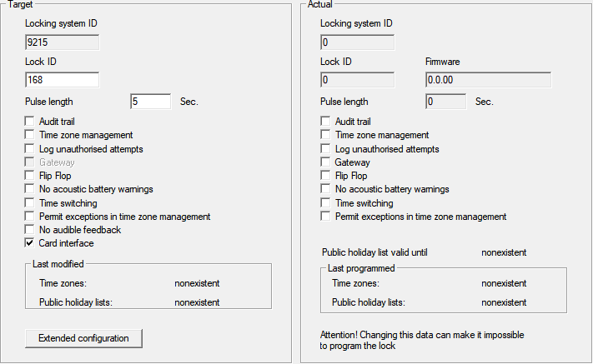Screen dimensions: 593x364
Task: Uncheck the Card interface checkbox
Action: tap(30, 243)
